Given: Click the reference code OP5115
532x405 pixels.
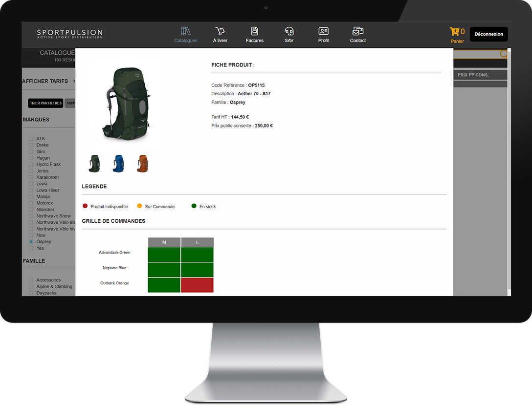Looking at the screenshot, I should click(256, 85).
